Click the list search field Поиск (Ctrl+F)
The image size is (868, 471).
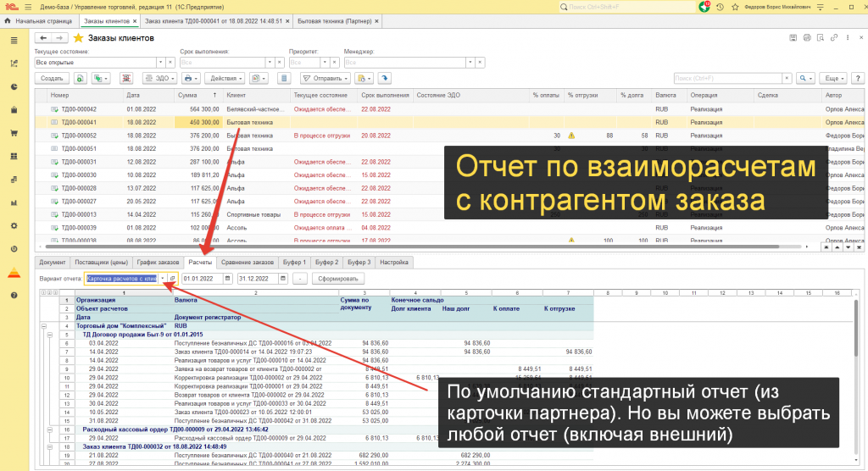[x=728, y=79]
